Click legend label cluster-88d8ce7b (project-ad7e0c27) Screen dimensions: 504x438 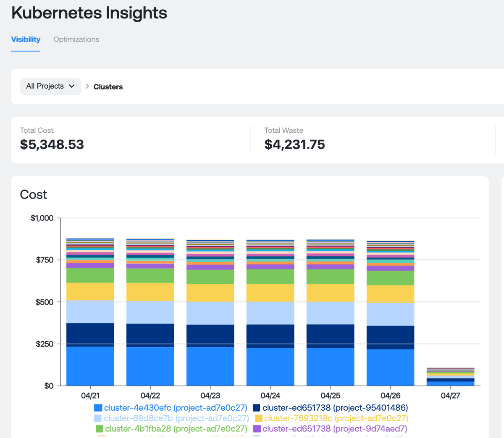[176, 418]
